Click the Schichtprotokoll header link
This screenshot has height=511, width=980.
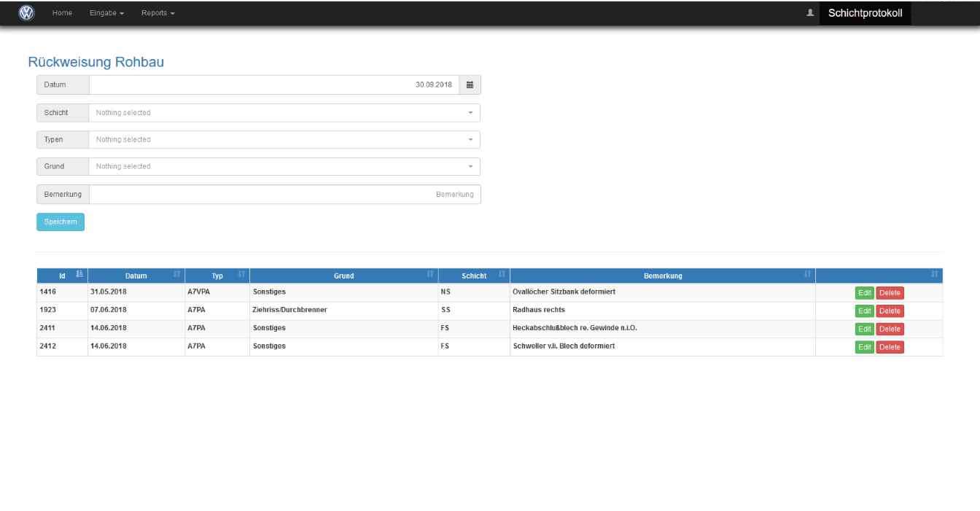click(865, 13)
